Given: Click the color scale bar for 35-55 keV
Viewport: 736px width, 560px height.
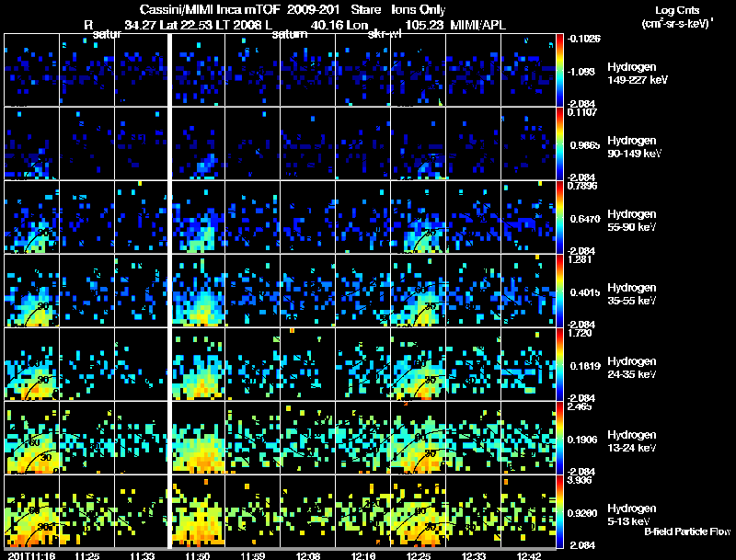Looking at the screenshot, I should [x=559, y=291].
